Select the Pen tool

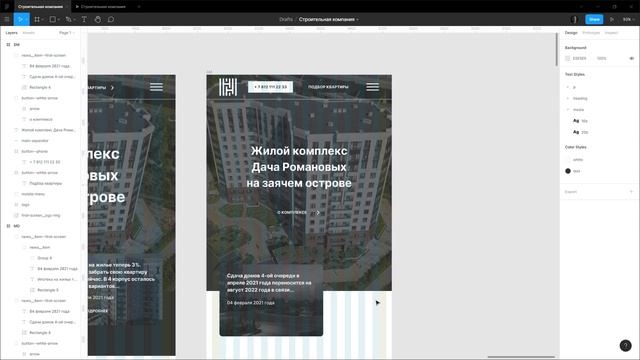68,19
